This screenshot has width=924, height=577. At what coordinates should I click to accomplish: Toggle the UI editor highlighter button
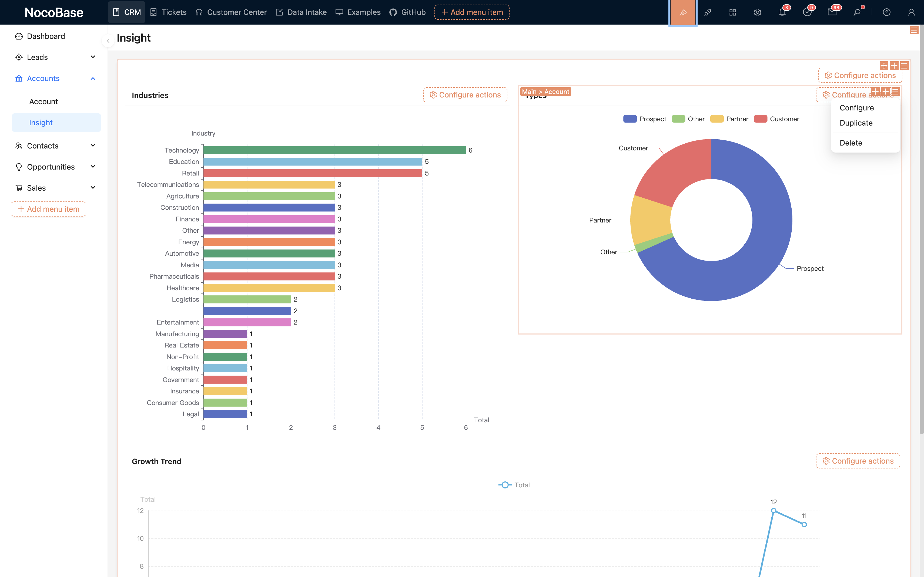tap(683, 12)
